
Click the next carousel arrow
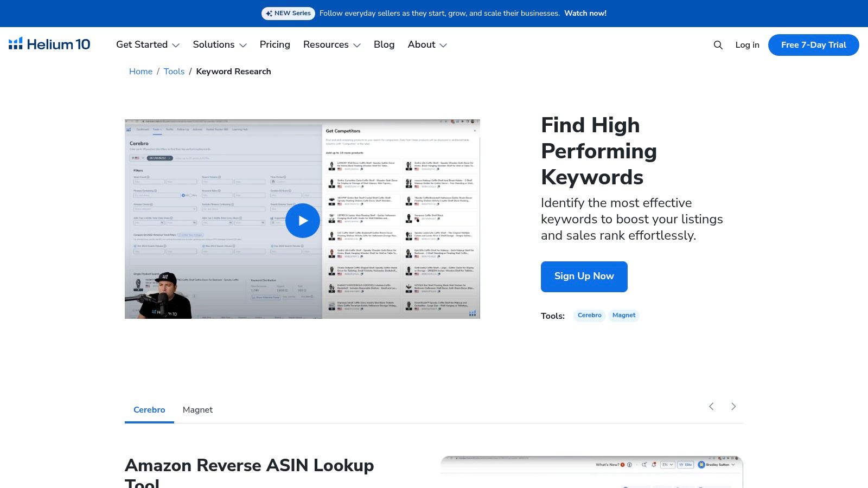pos(733,407)
